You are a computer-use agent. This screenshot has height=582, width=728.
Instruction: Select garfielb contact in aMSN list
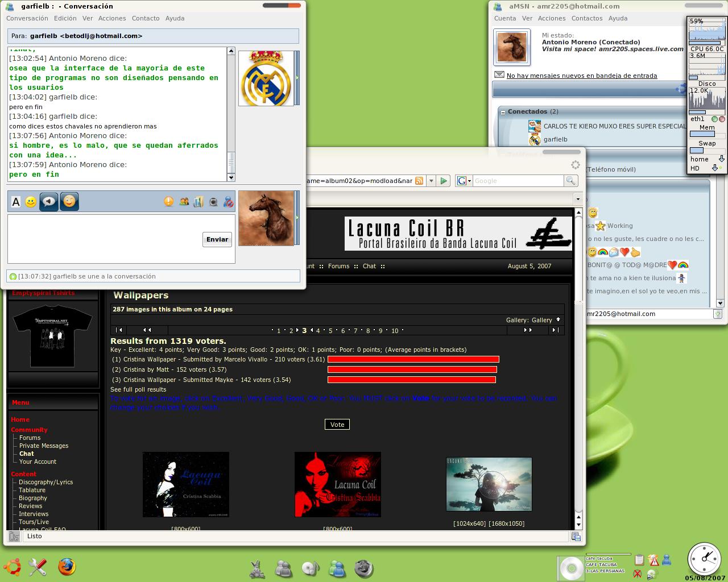555,139
